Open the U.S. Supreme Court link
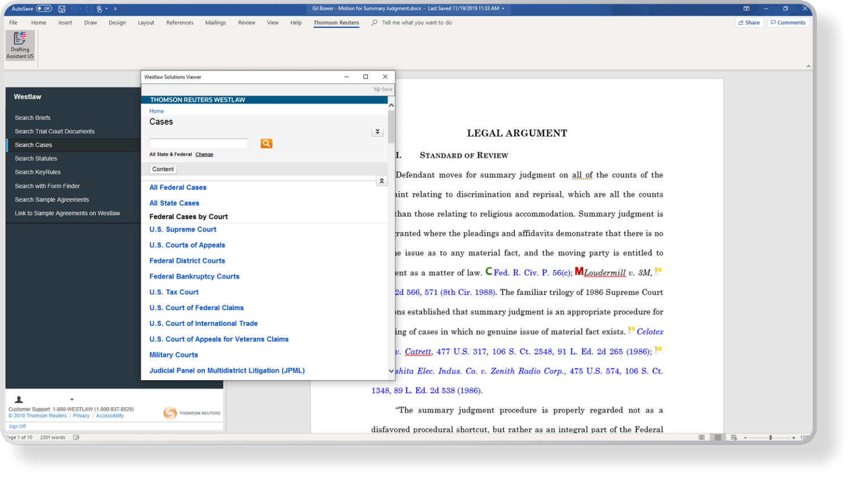This screenshot has height=488, width=868. 183,229
